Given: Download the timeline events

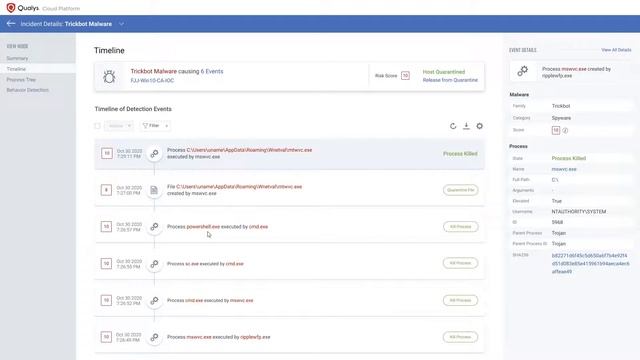Looking at the screenshot, I should coord(466,126).
